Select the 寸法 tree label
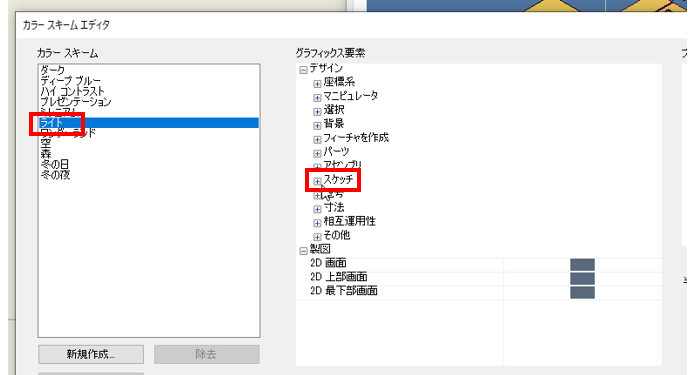 [334, 207]
